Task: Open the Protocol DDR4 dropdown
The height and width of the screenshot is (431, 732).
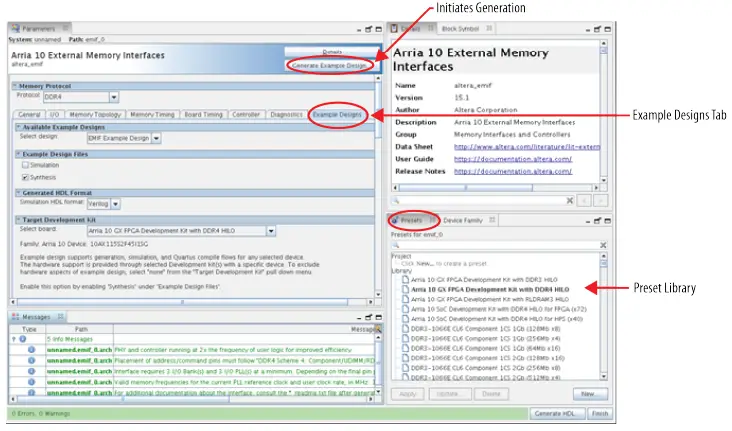Action: [x=114, y=97]
